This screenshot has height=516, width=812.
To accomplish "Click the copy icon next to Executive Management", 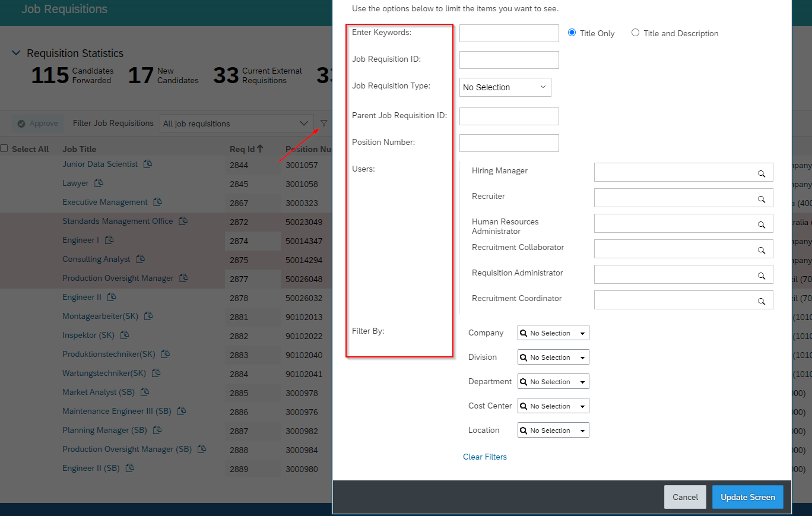I will coord(158,202).
